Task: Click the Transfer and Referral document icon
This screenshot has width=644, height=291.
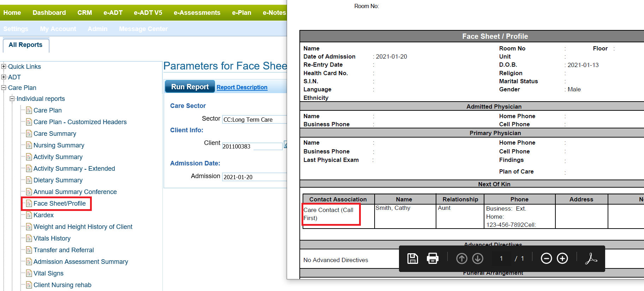Action: 29,250
